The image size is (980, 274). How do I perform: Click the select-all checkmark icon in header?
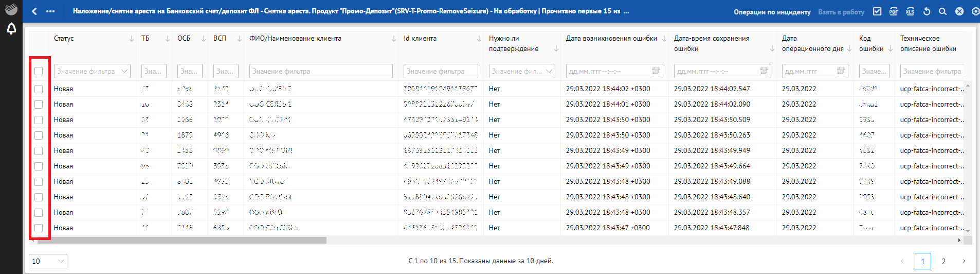(x=877, y=11)
